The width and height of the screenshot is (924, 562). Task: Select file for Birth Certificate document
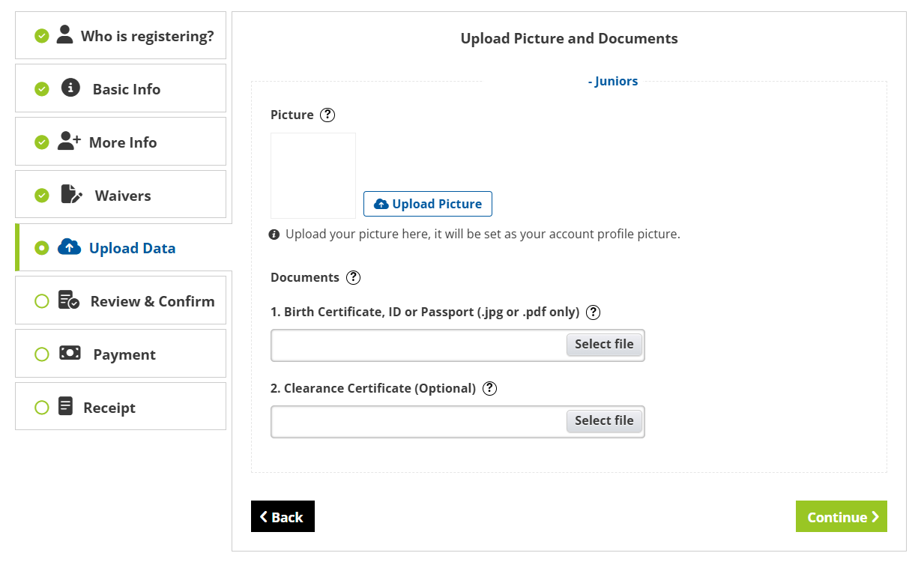603,345
